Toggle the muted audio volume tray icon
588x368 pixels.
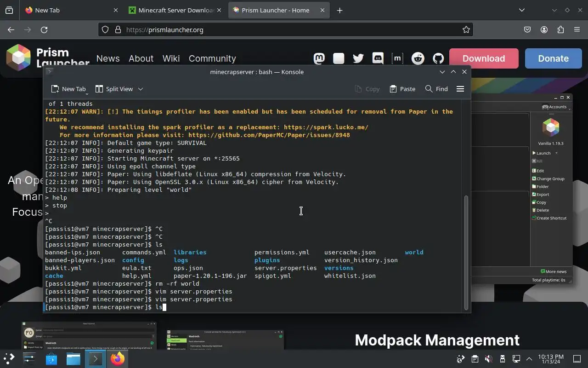point(489,359)
